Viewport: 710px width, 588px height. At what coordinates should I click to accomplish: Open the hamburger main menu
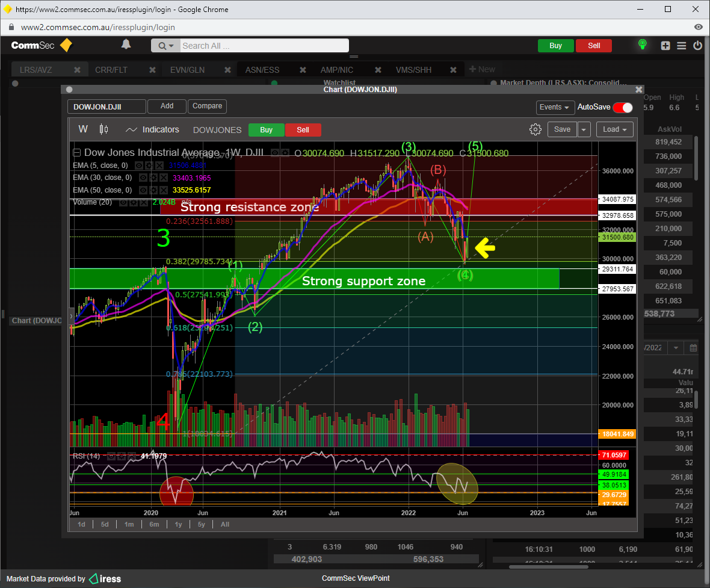click(x=682, y=46)
